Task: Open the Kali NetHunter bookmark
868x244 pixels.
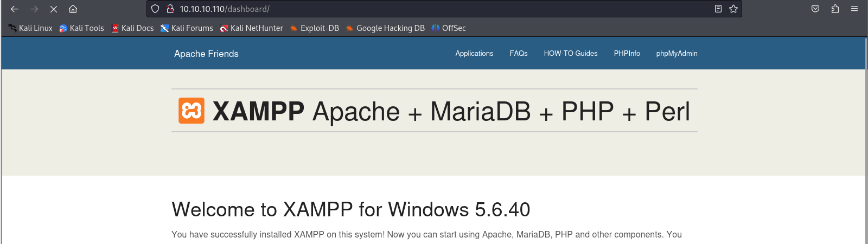Action: pos(251,28)
